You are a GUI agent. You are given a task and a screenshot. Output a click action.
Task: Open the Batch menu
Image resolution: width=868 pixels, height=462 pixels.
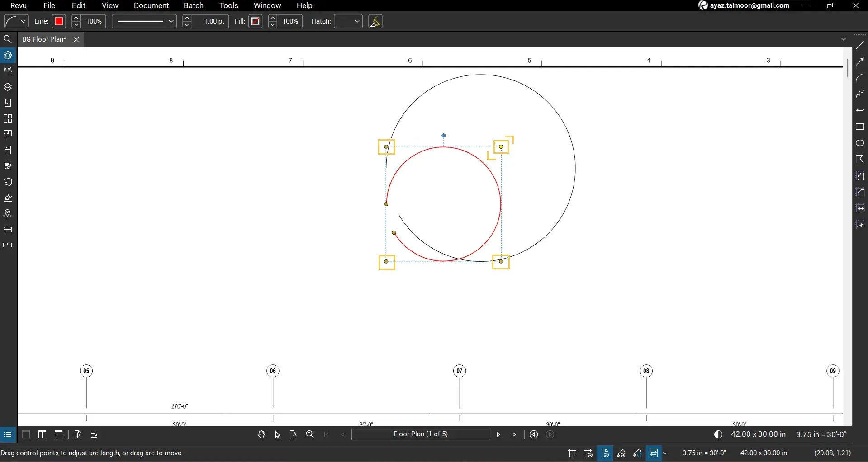[x=194, y=5]
